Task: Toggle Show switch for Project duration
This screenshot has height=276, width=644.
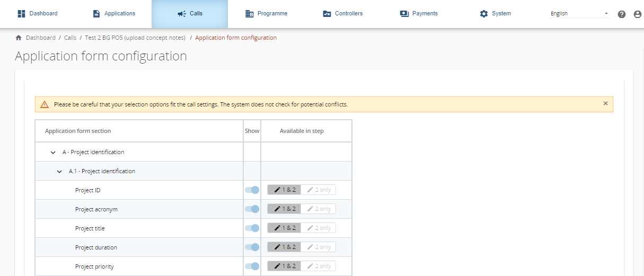Action: 252,247
